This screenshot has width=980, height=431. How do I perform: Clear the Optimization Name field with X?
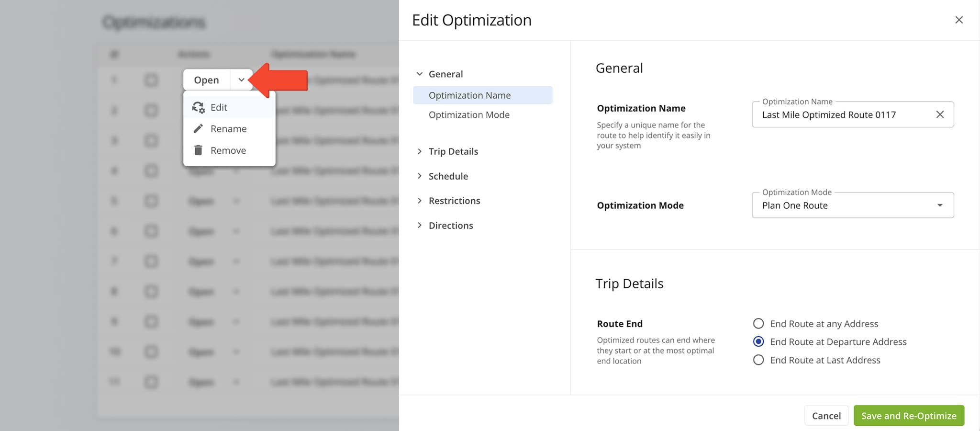point(940,114)
